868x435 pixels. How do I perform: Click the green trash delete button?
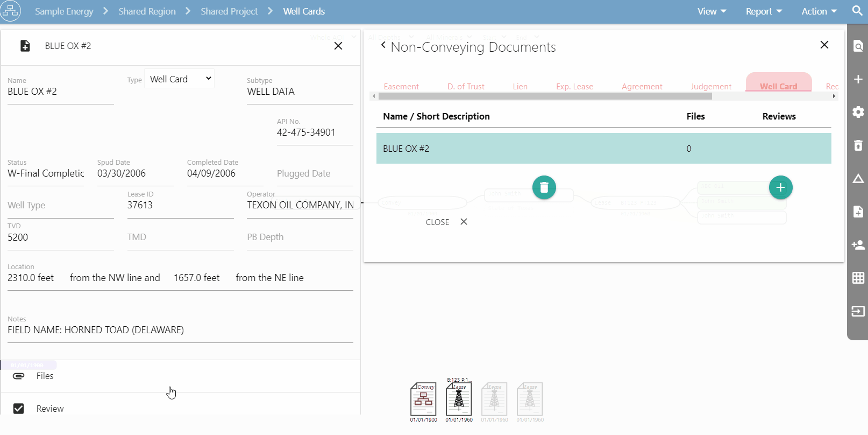(x=544, y=187)
